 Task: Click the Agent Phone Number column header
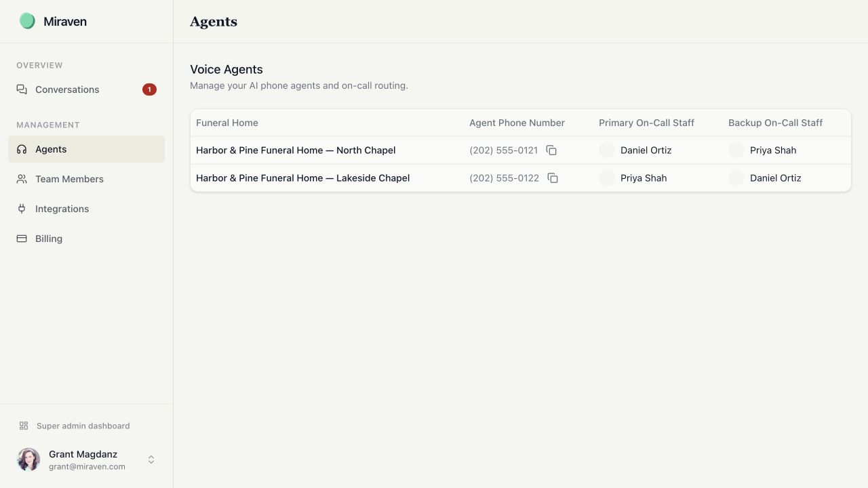click(x=517, y=123)
